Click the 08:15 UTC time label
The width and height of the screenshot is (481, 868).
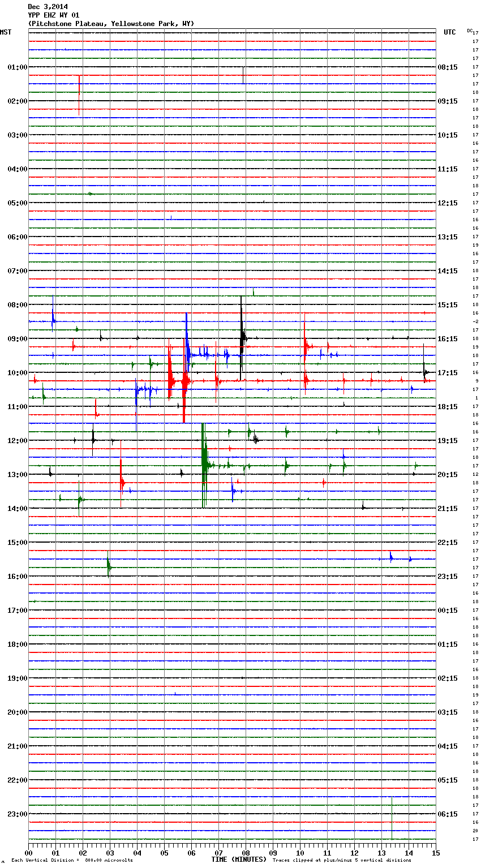pyautogui.click(x=448, y=67)
